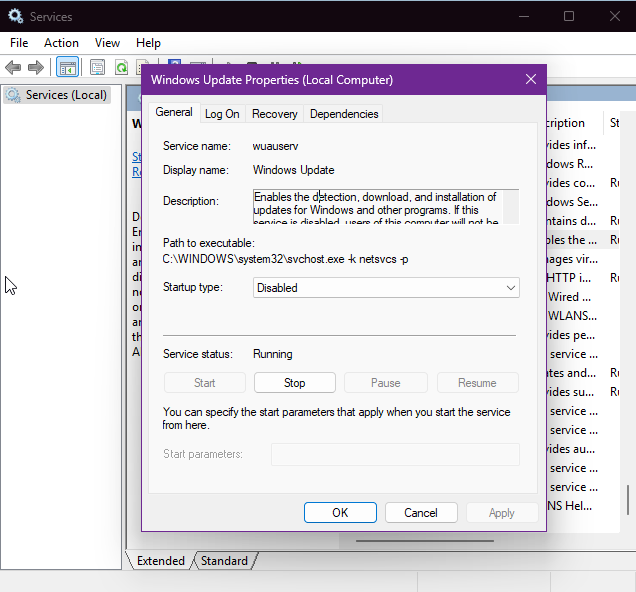The image size is (636, 592).
Task: Click the 'wuauserv' service name text
Action: click(275, 146)
